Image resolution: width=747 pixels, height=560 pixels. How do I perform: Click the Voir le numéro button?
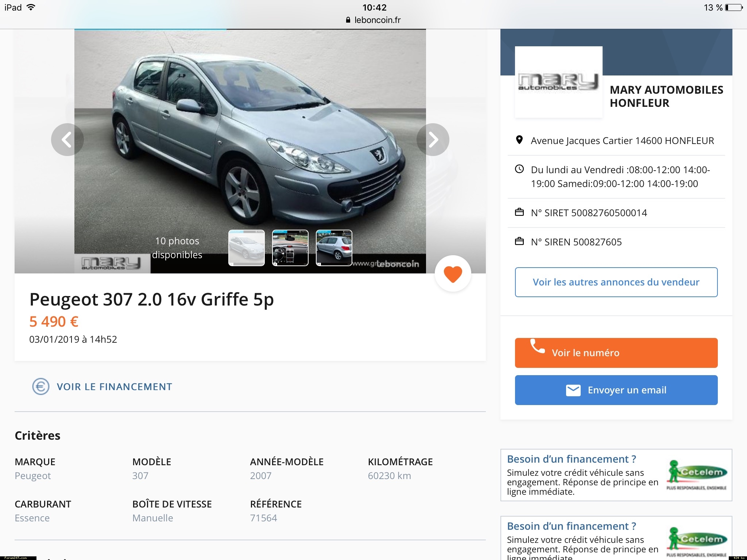click(616, 353)
